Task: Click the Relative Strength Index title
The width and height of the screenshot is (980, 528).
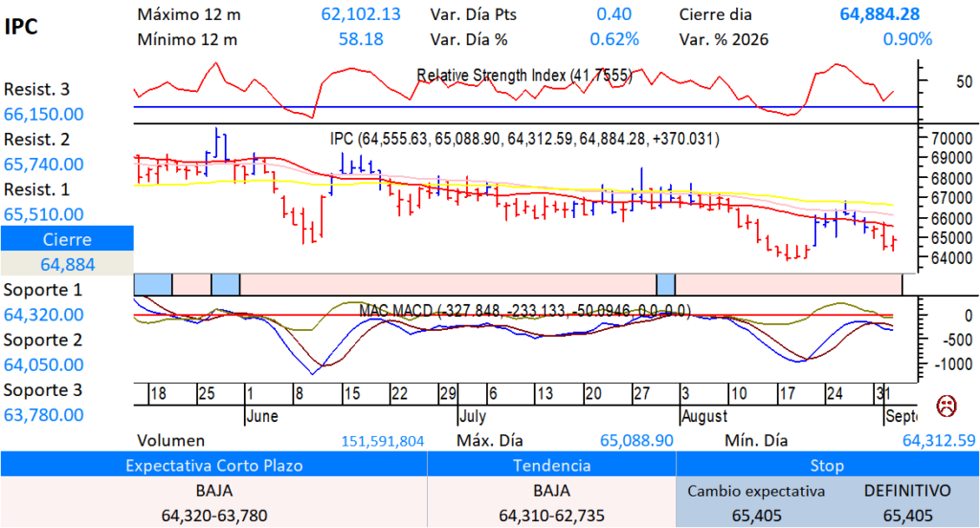Action: pos(523,76)
